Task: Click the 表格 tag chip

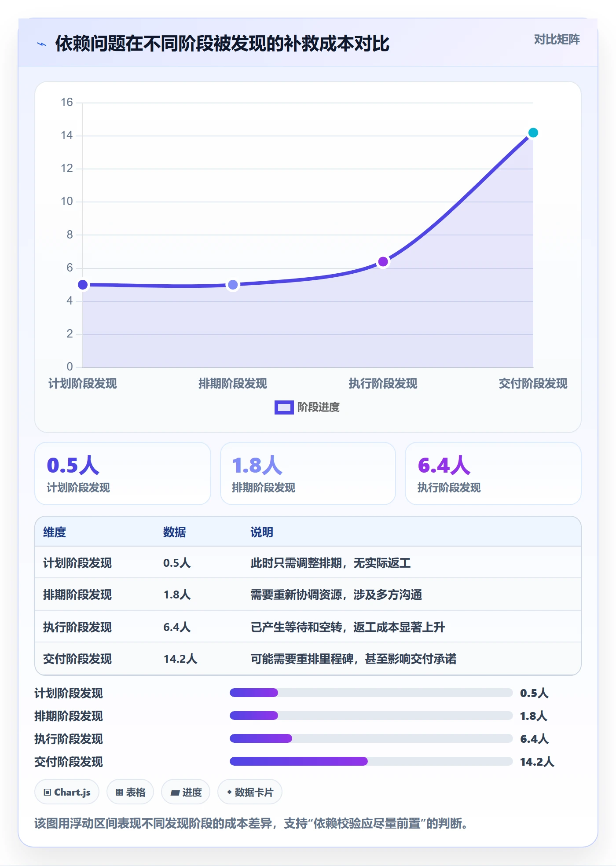Action: 130,792
